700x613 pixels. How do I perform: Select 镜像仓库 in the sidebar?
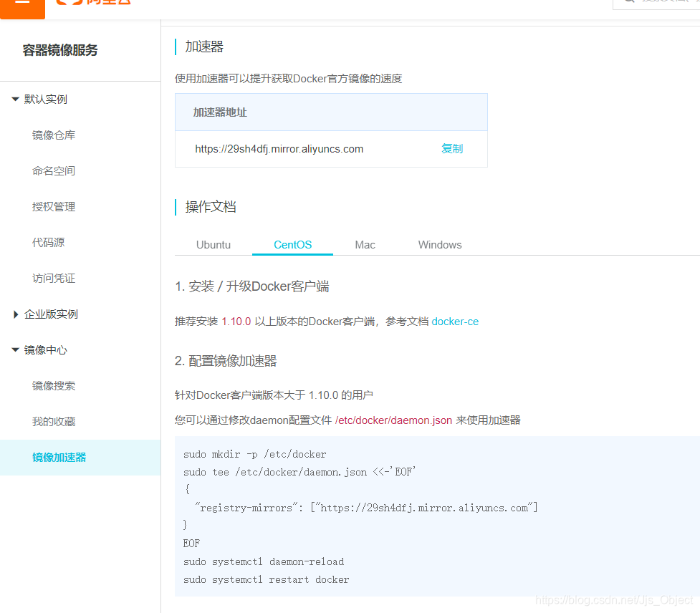coord(53,135)
